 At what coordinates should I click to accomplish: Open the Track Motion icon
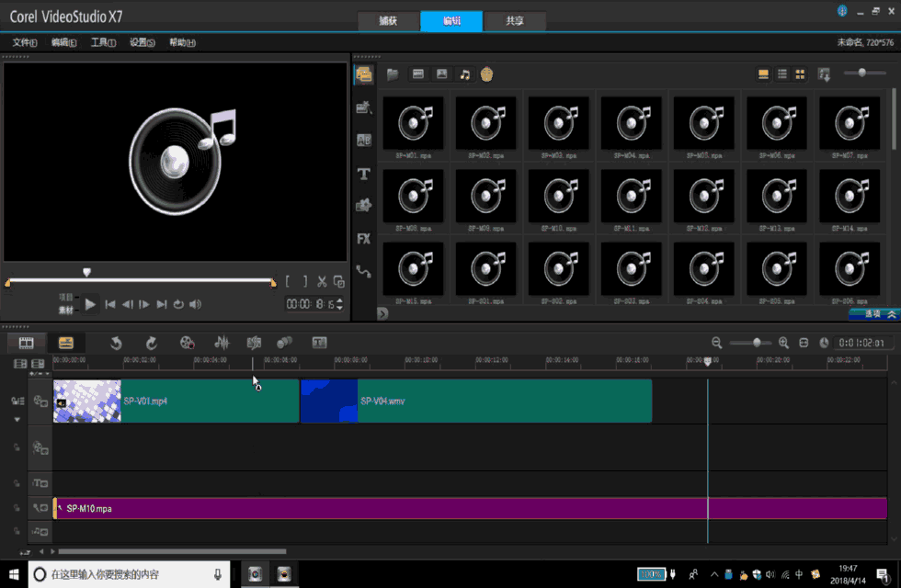point(284,343)
